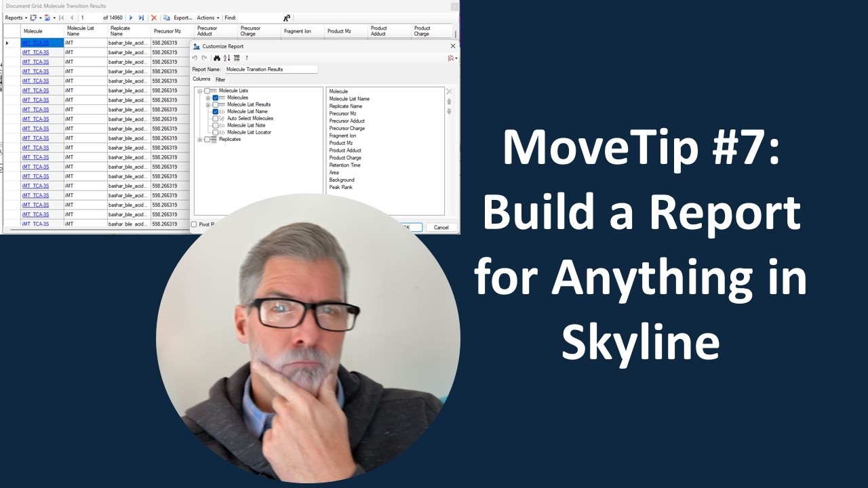Select Fragment Ion in the columns list

(342, 136)
